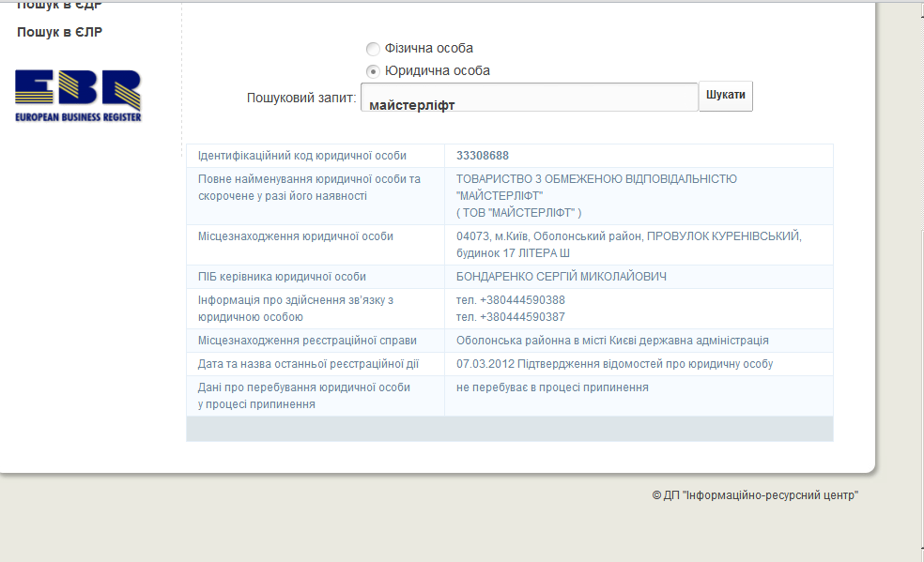This screenshot has height=562, width=924.
Task: Click Оболонська районна в місті Києві державна адміністрація
Action: click(612, 341)
